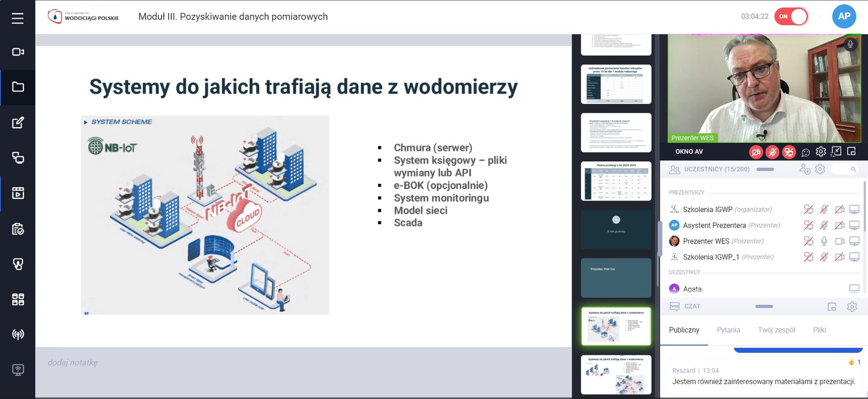
Task: Open the call-to-action icon in sidebar
Action: point(18,264)
